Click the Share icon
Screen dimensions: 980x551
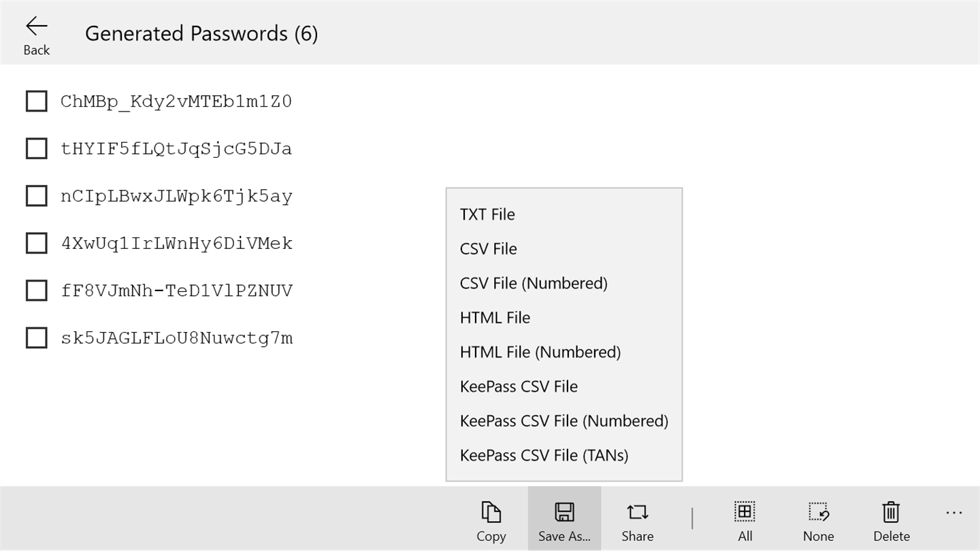point(637,512)
